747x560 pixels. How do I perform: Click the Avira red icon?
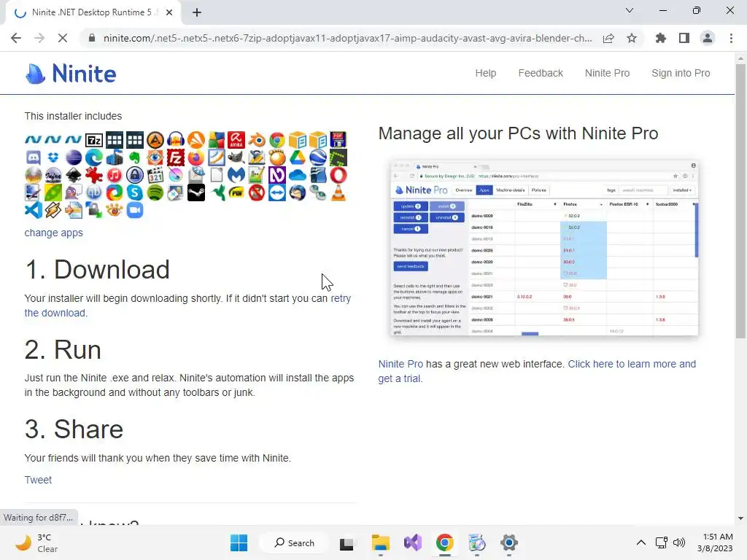(x=236, y=140)
